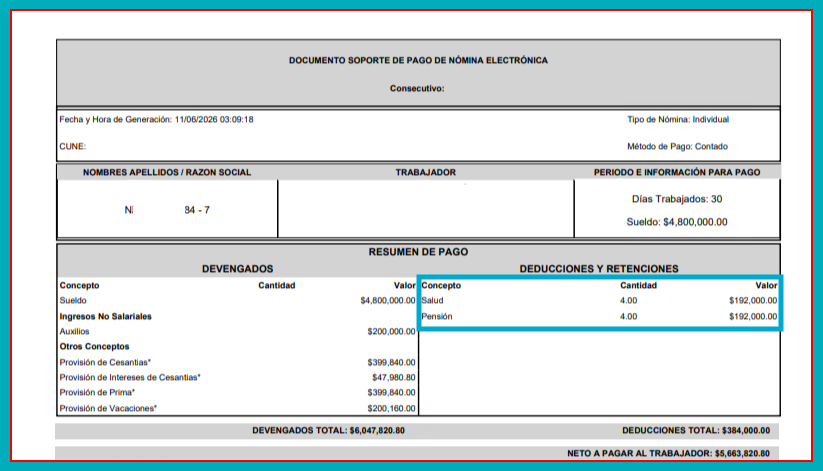Screen dimensions: 823x471
Task: Click Provisión de Prima value $399,840.00
Action: pyautogui.click(x=392, y=392)
